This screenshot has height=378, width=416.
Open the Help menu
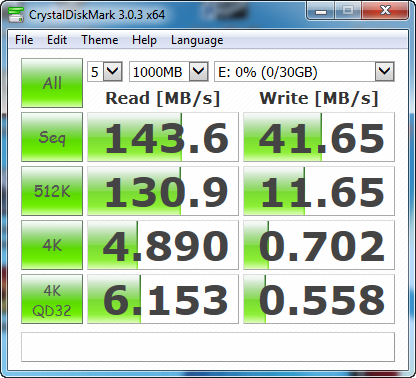(144, 40)
